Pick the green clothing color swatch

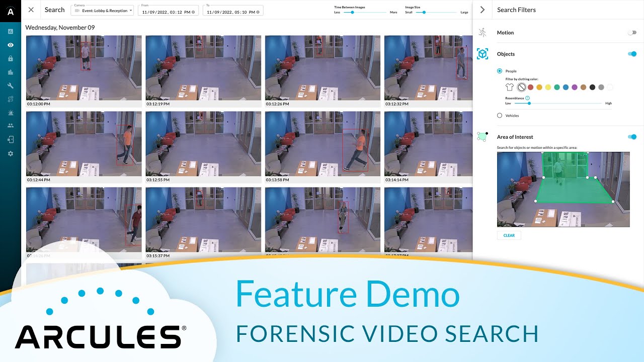[x=557, y=87]
